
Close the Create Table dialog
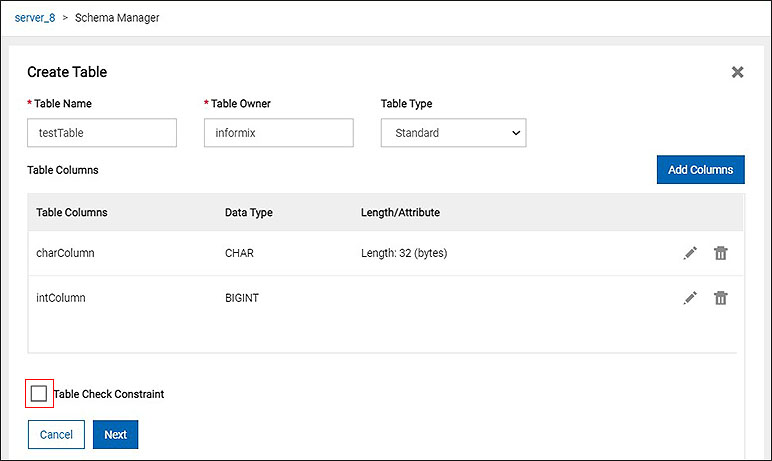pyautogui.click(x=737, y=72)
